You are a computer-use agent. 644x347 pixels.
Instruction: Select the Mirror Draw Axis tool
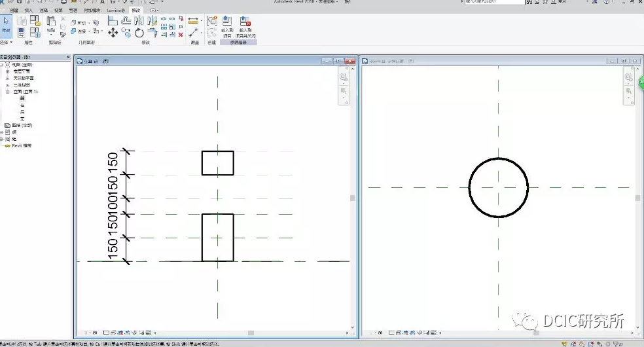pos(152,20)
